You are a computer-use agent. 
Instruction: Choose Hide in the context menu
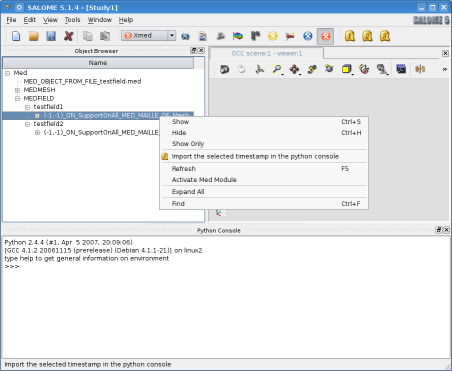point(264,133)
